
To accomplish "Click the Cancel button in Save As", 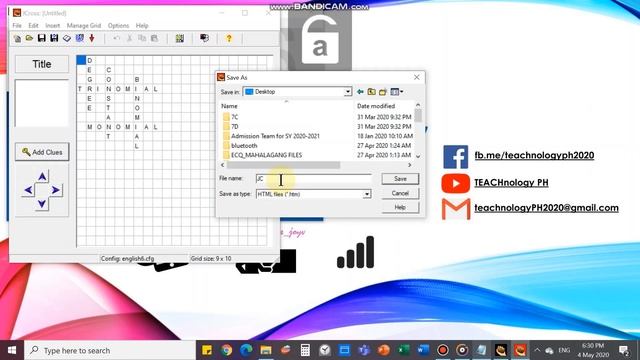I will 400,193.
